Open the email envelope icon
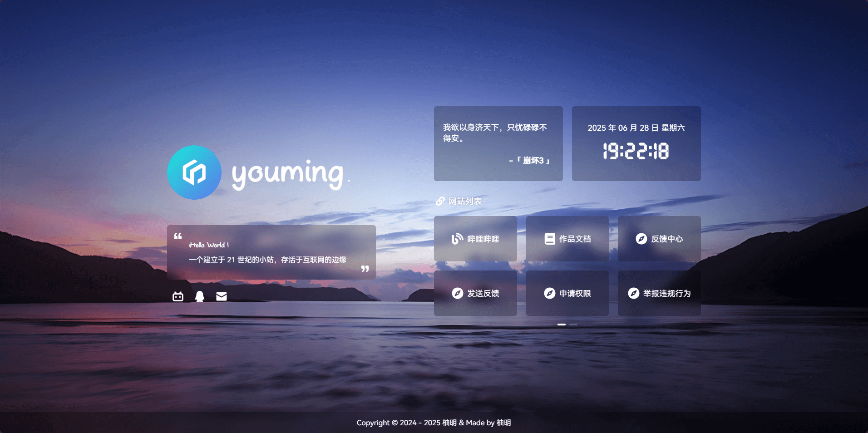868x433 pixels. tap(222, 296)
